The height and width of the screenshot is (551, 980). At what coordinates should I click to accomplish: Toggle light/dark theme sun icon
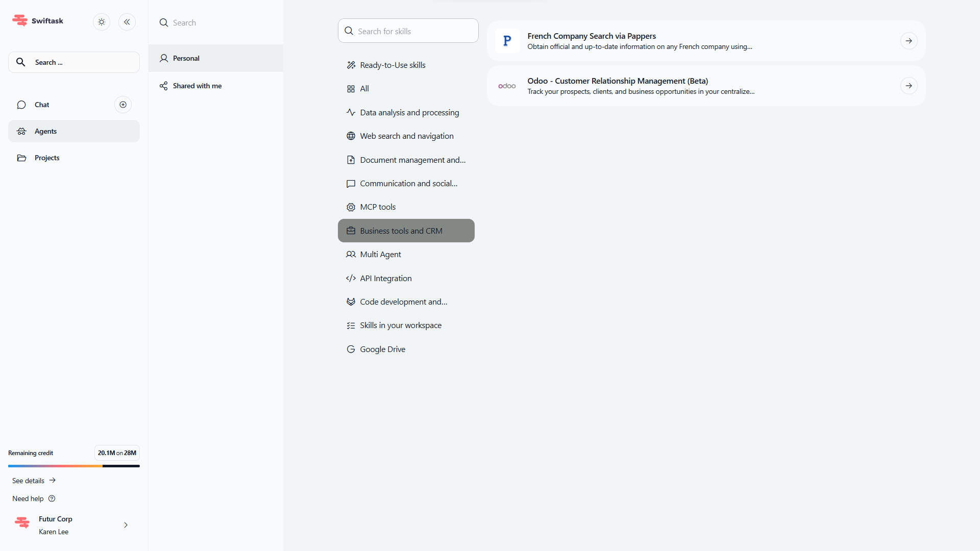pos(102,22)
